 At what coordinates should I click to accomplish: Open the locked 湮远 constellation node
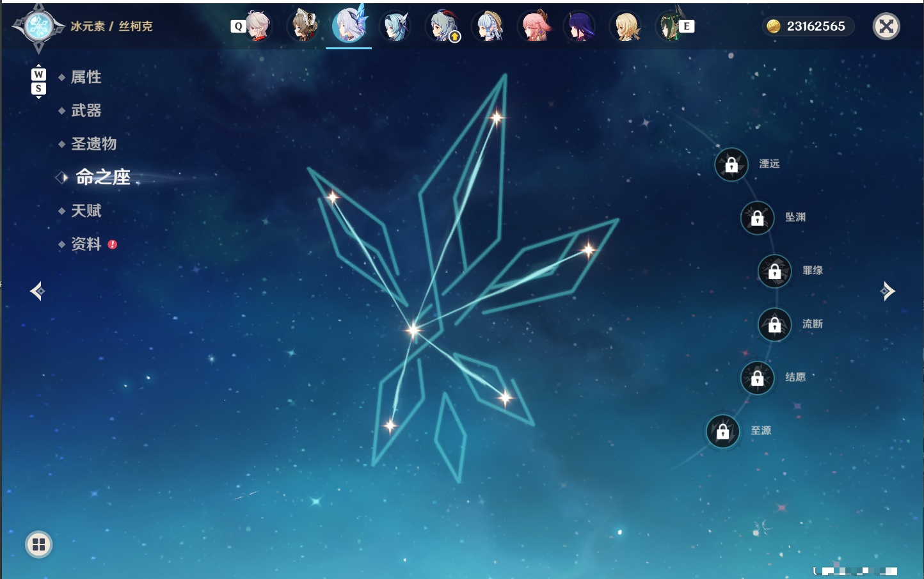click(x=731, y=164)
